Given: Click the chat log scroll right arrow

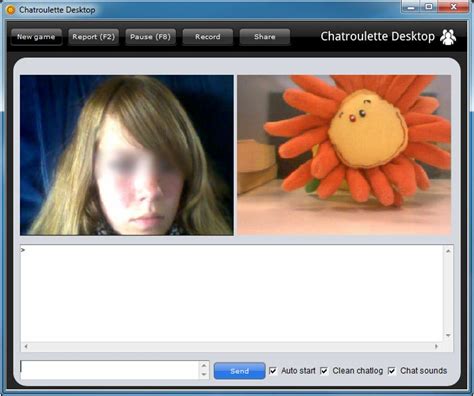Looking at the screenshot, I should [x=436, y=347].
